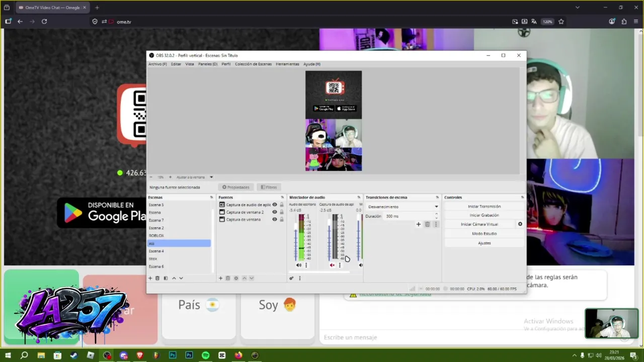Open the Desvanecimiento transition dropdown
Image resolution: width=644 pixels, height=362 pixels.
click(x=403, y=207)
